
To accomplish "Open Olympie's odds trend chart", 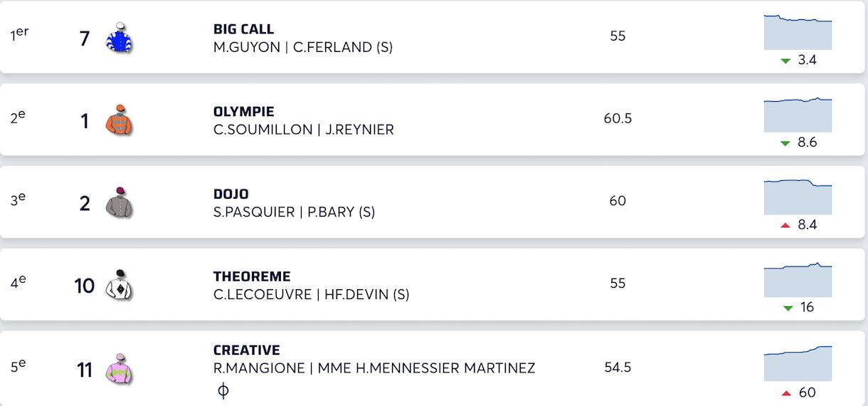I will coord(798,115).
